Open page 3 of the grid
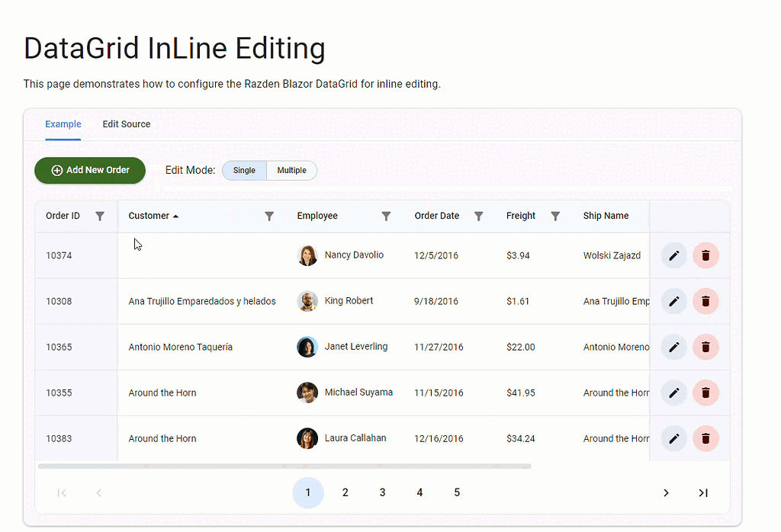 pyautogui.click(x=382, y=492)
